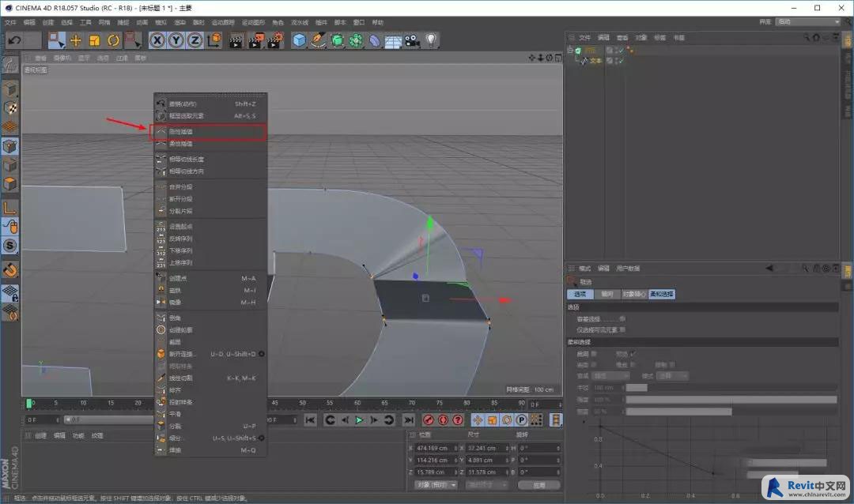
Task: Open the 网格 main menu
Action: point(104,22)
